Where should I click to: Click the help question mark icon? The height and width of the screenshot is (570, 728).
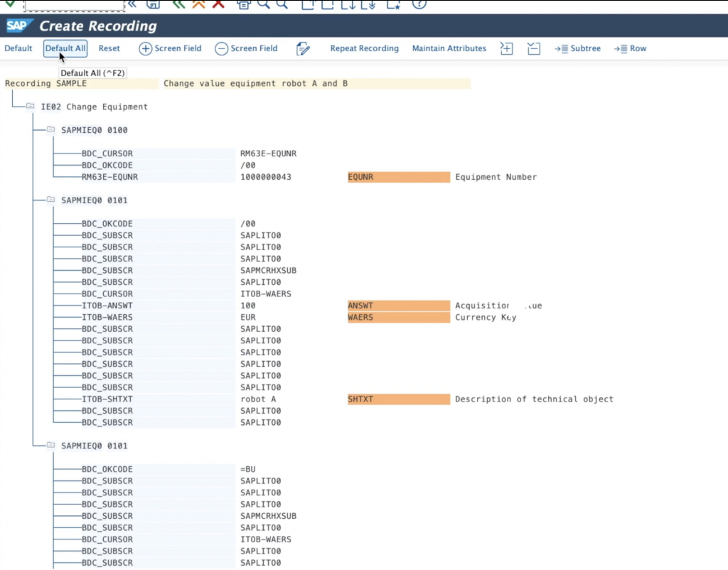[419, 4]
